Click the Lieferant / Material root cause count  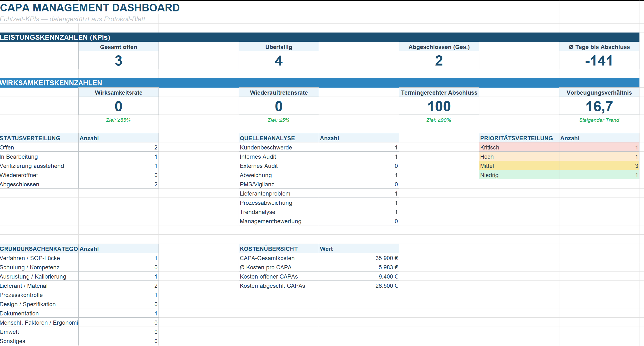pyautogui.click(x=156, y=286)
